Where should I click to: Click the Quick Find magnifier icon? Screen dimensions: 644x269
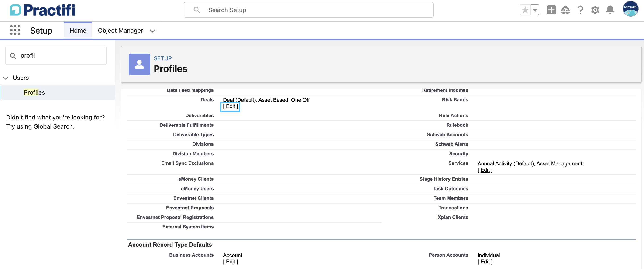(13, 55)
